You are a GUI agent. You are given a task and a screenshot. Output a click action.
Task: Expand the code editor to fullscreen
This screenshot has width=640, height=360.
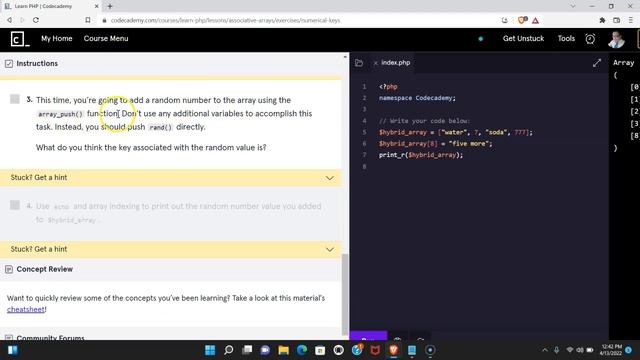[x=597, y=63]
